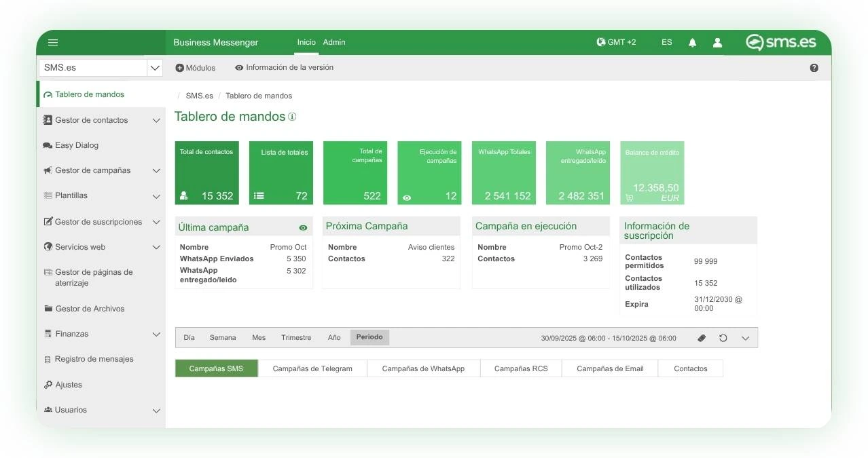Select the Semana period option
868x458 pixels.
coord(223,337)
